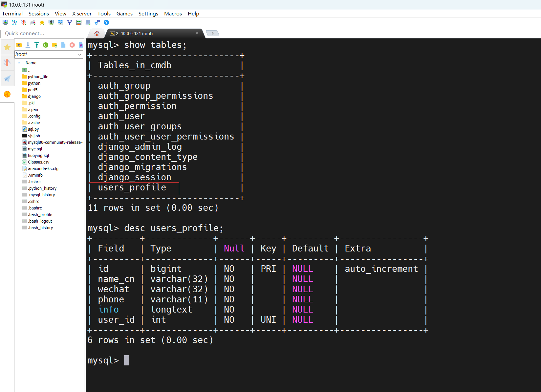This screenshot has width=541, height=392.
Task: Click the Tools Swiss-knife icon in toolbar
Action: tap(24, 22)
